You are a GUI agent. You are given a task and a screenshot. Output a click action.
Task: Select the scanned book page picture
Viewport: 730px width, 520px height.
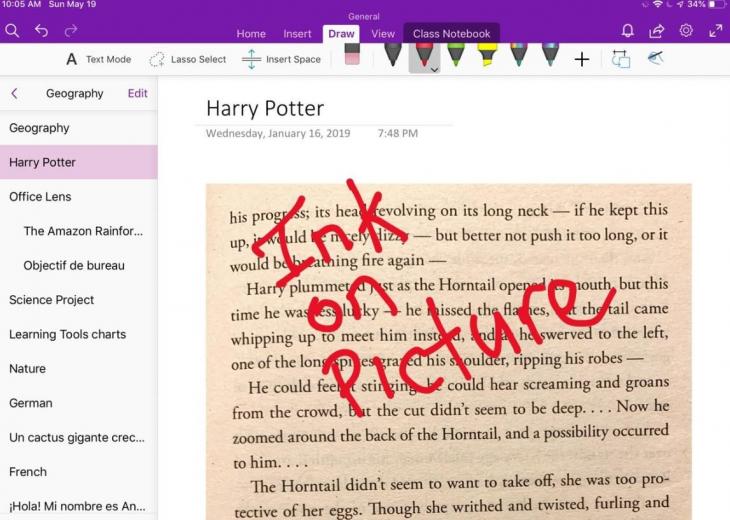449,351
